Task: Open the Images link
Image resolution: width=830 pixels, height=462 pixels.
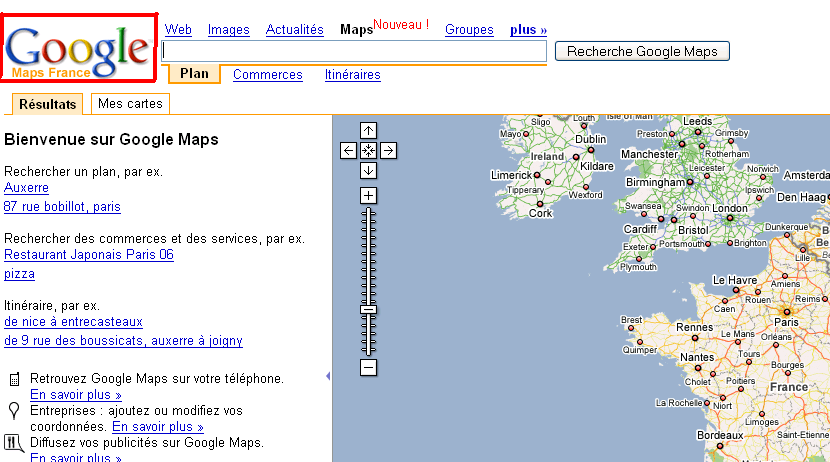Action: [229, 30]
